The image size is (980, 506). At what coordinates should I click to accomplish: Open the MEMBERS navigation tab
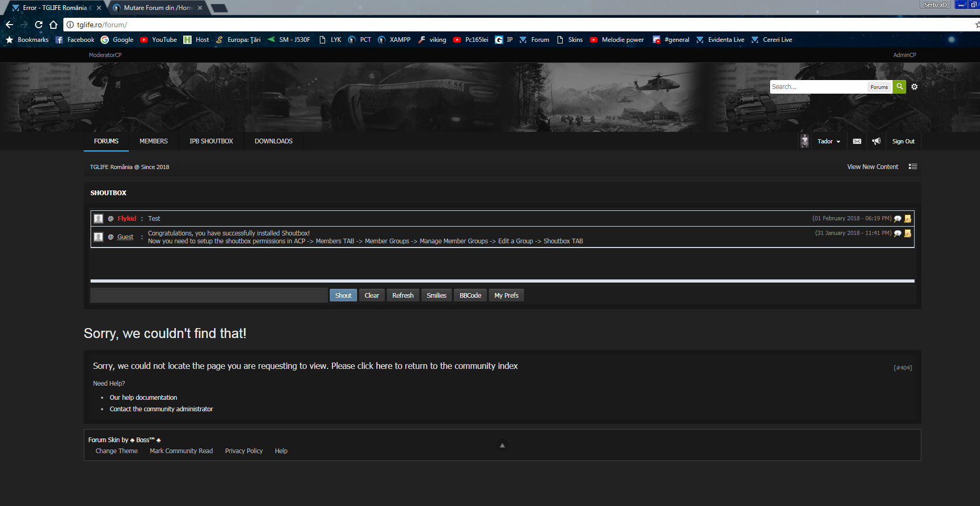(x=154, y=141)
